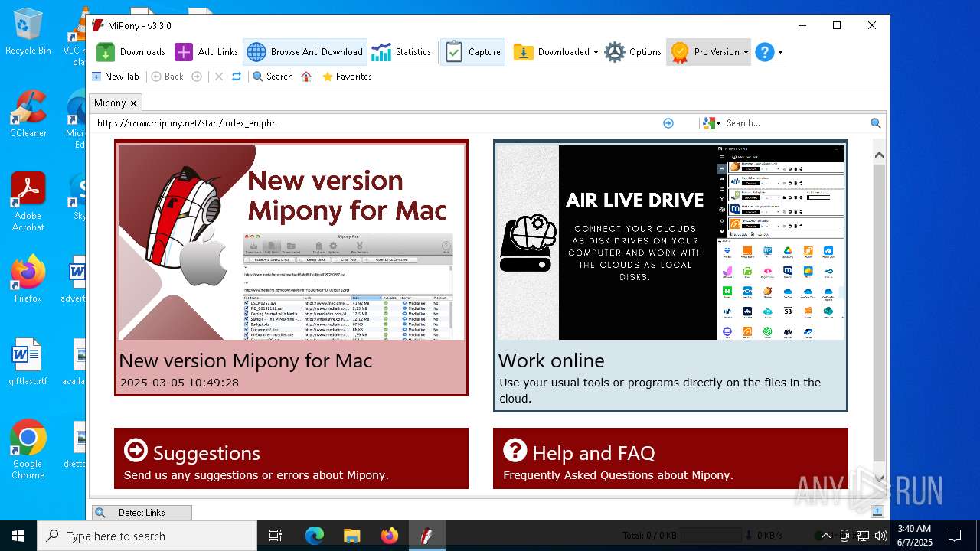Click the Search... input box
Screen dimensions: 980x551
[x=795, y=123]
